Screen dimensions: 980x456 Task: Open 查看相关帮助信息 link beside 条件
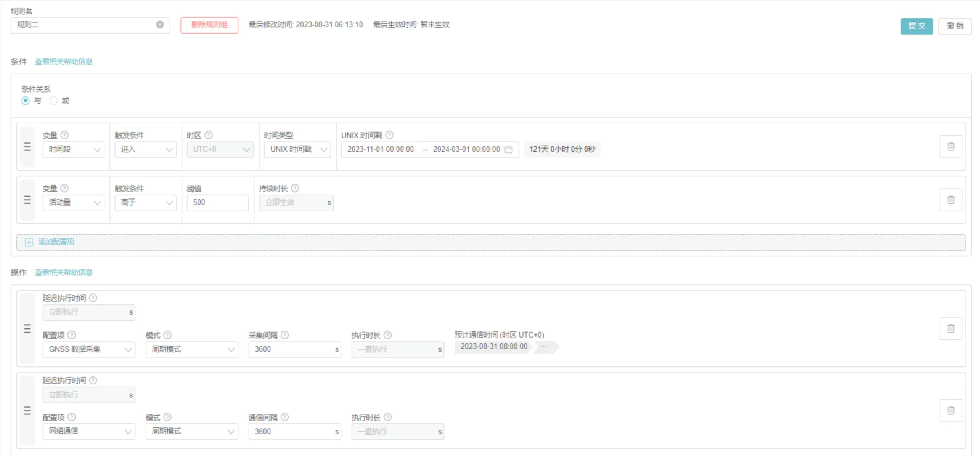[64, 62]
